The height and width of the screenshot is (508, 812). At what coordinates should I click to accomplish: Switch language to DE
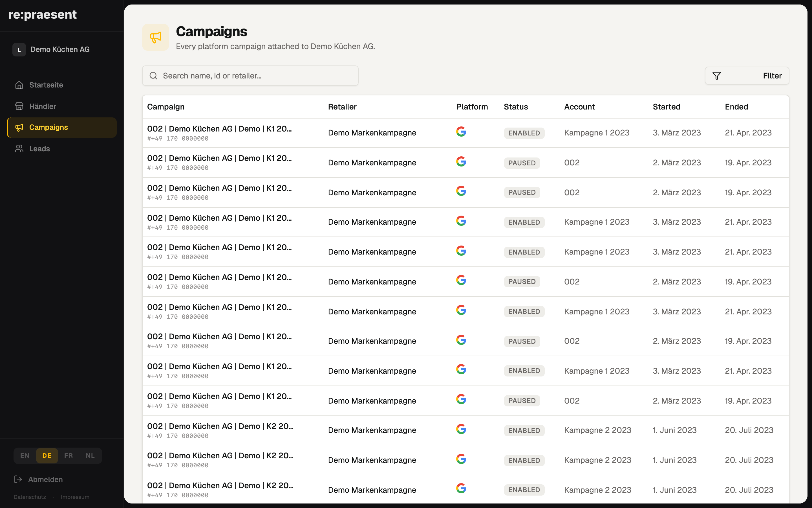(47, 456)
